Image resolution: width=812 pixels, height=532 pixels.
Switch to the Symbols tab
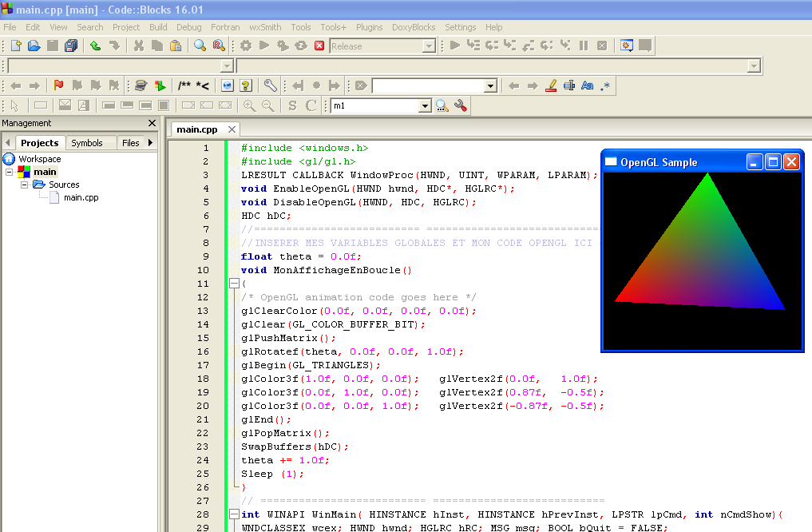[87, 143]
